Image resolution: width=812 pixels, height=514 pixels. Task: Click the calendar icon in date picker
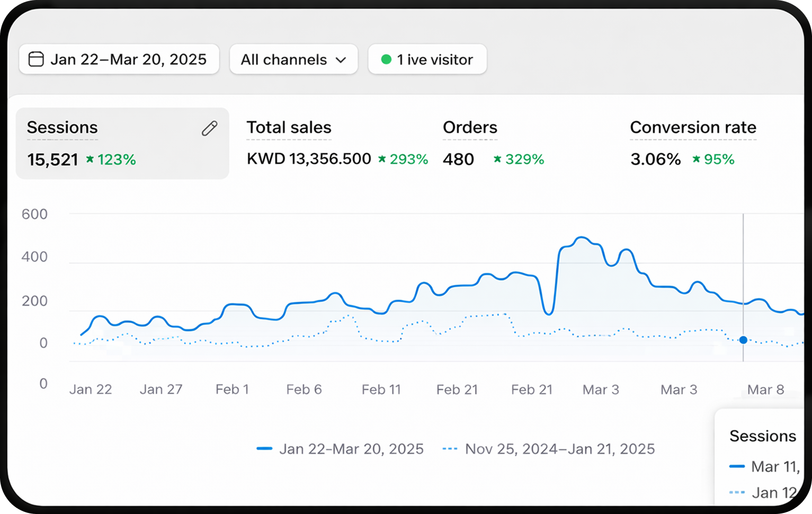(36, 59)
